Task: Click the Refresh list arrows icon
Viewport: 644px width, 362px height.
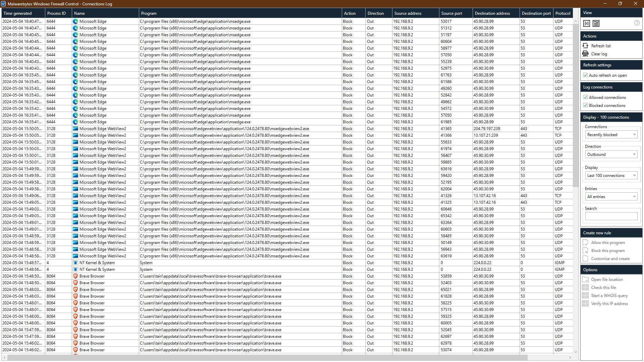Action: [x=585, y=46]
